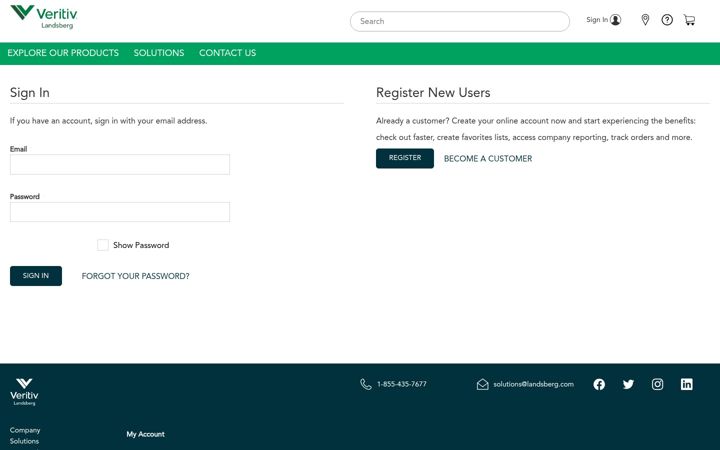The height and width of the screenshot is (450, 720).
Task: Follow the Forgot Your Password link
Action: (x=135, y=276)
